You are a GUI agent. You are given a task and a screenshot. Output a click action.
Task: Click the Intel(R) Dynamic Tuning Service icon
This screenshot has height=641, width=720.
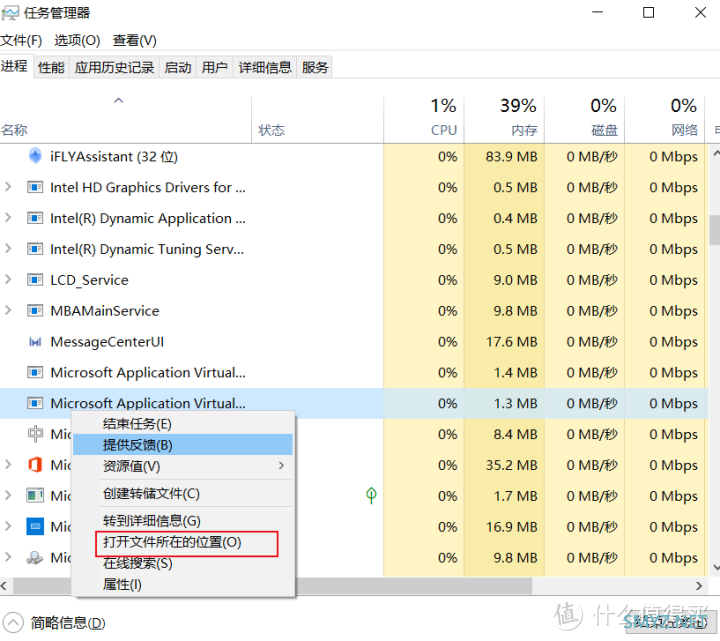tap(35, 249)
